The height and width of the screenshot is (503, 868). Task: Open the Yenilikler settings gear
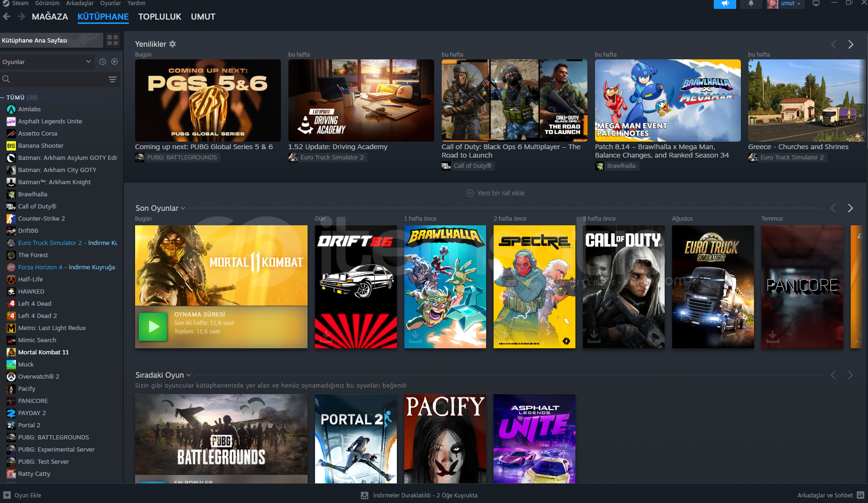[172, 44]
